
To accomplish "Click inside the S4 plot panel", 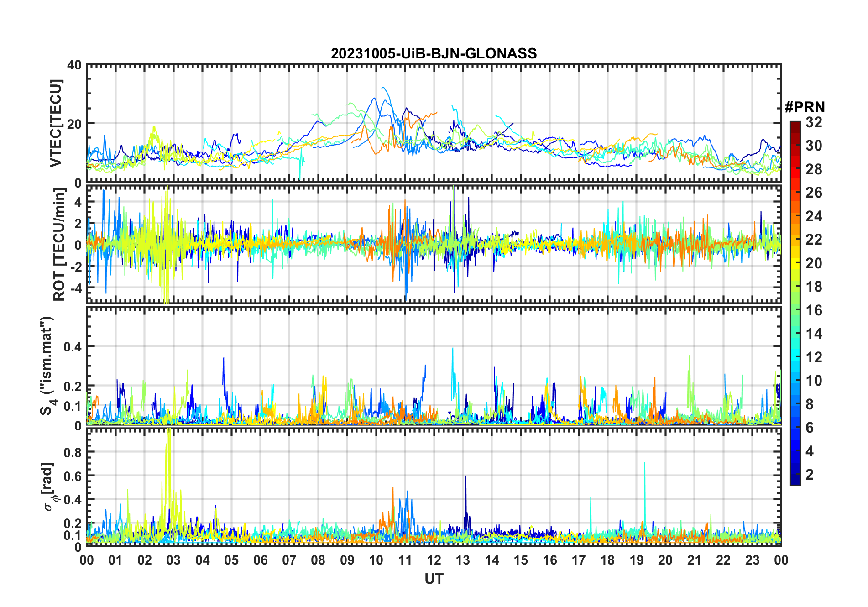I will [434, 366].
